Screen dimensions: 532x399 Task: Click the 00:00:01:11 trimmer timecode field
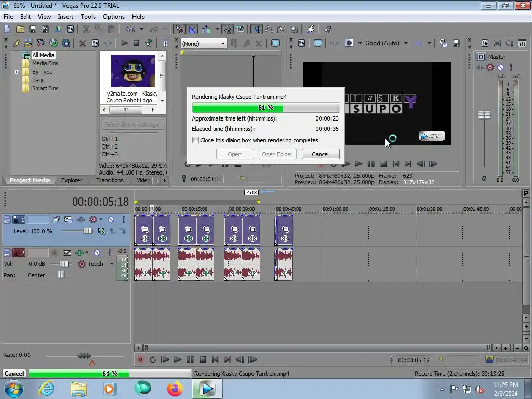[x=206, y=179]
